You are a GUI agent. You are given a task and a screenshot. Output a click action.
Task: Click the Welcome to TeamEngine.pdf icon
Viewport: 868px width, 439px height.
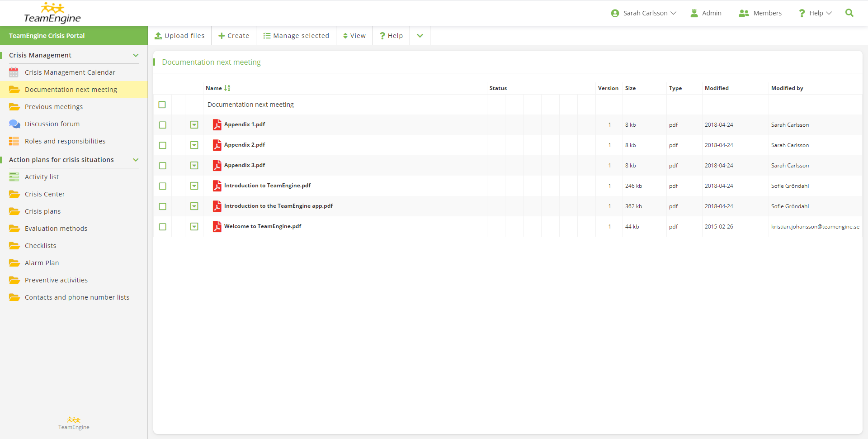coord(217,226)
